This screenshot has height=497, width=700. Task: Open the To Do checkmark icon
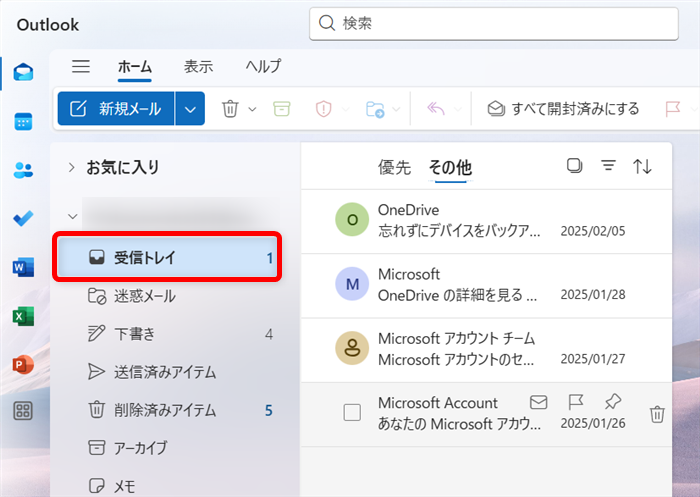[x=23, y=218]
